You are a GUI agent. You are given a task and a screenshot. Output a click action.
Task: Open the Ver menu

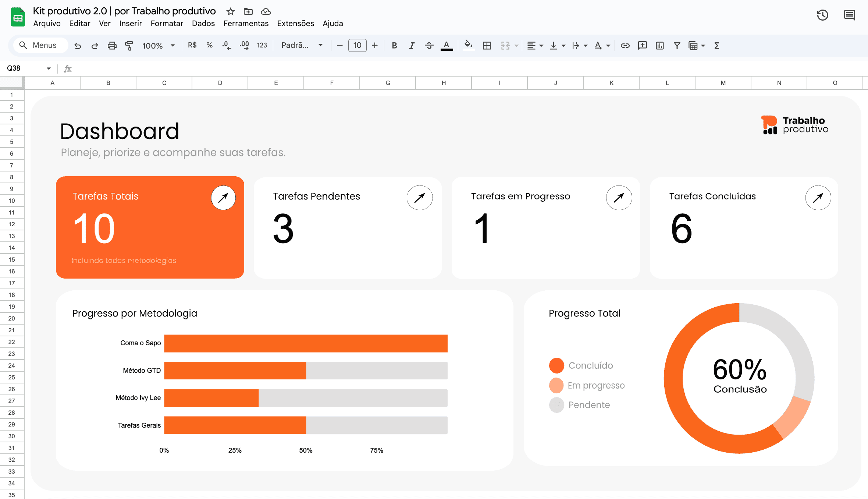point(104,24)
